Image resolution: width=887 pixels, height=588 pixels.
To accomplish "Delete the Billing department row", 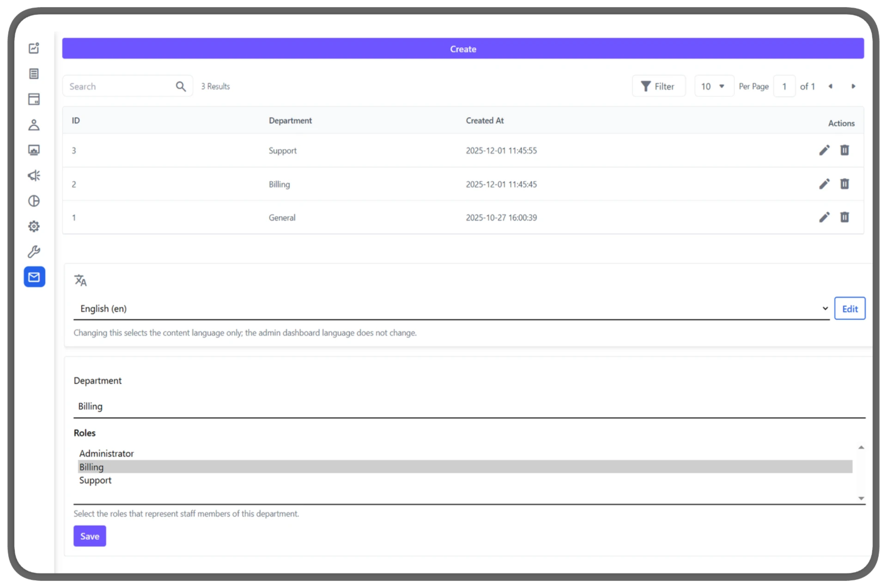I will click(x=845, y=184).
